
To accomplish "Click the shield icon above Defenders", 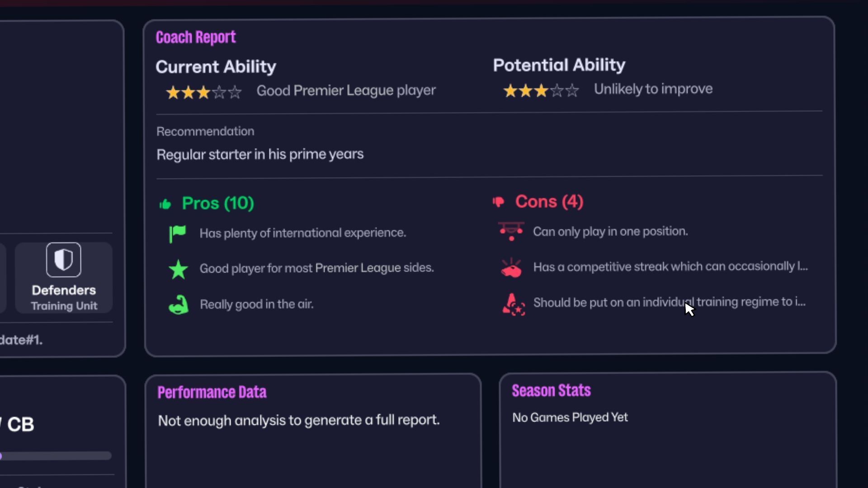I will [x=64, y=260].
